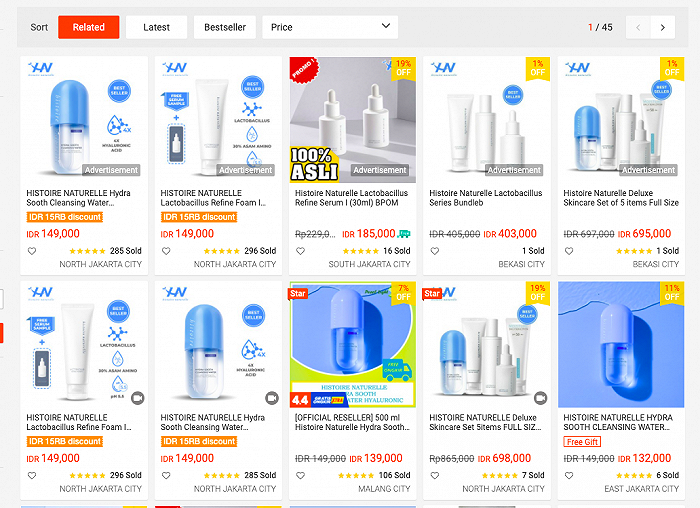This screenshot has height=508, width=700.
Task: Tap heart icon on Malang City listing
Action: point(300,475)
